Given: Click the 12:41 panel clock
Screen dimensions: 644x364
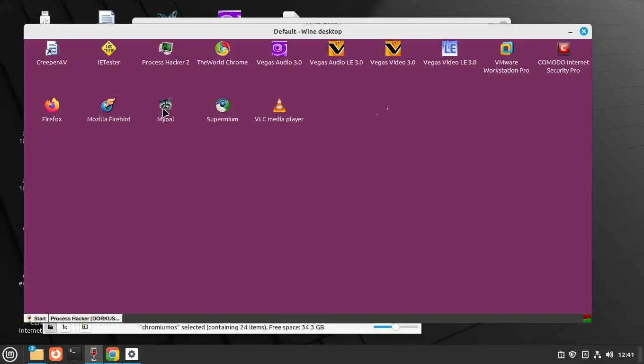Looking at the screenshot, I should tap(626, 355).
